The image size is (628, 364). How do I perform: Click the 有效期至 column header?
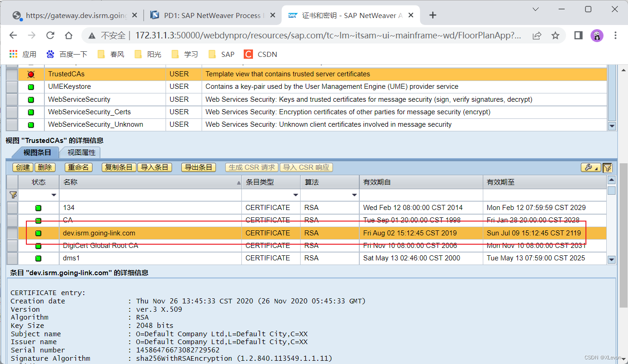(544, 182)
